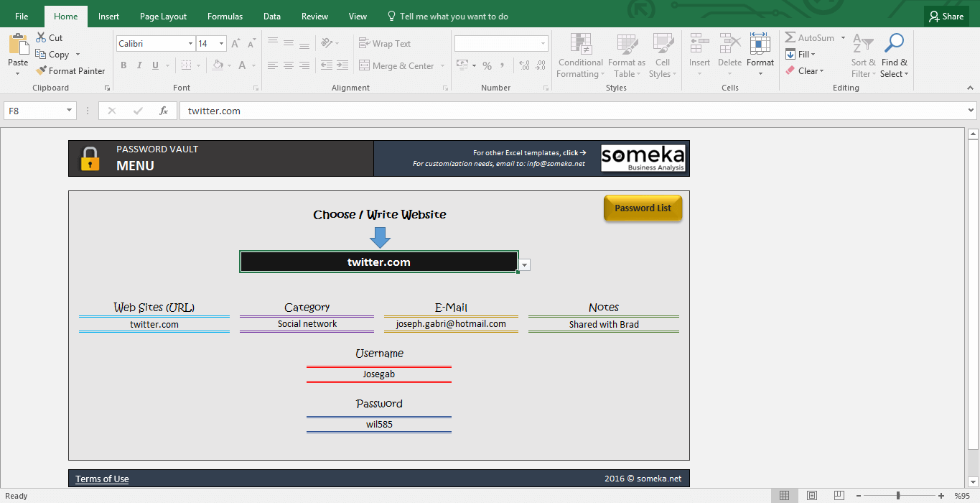Open Format as Table gallery

click(626, 56)
